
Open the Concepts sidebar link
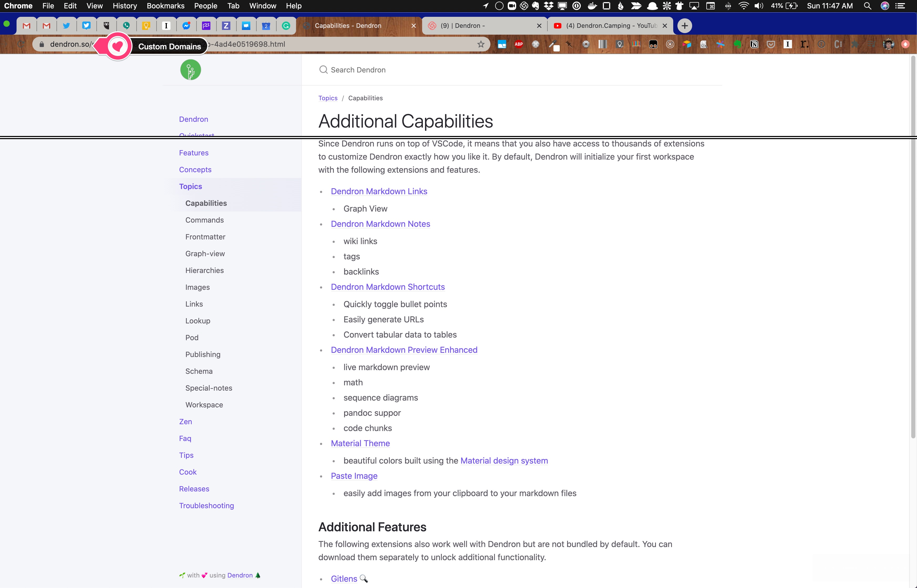point(195,170)
